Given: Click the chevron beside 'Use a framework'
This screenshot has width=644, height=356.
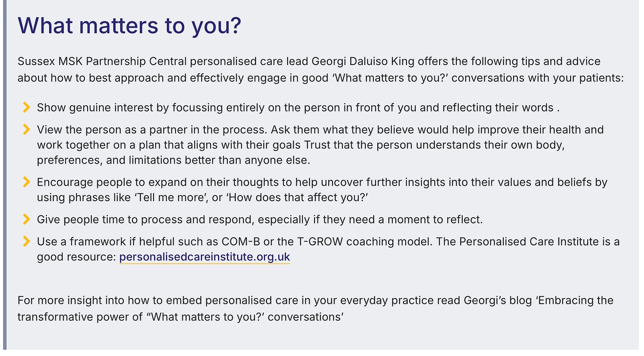Looking at the screenshot, I should [26, 241].
